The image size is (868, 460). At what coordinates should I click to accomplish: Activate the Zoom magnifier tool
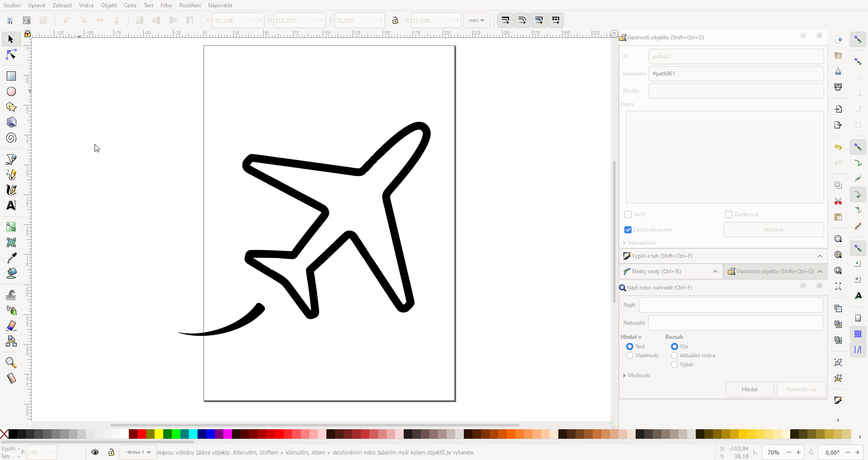click(x=11, y=363)
